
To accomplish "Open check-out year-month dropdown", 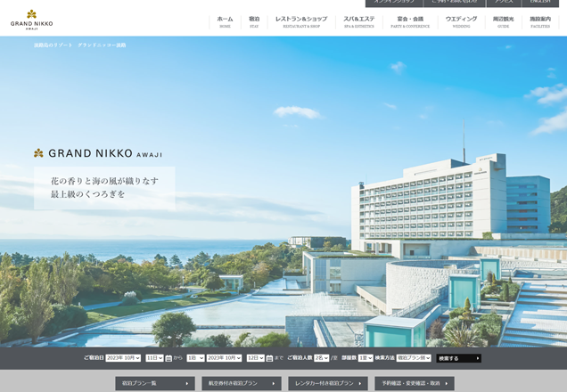I will click(224, 358).
